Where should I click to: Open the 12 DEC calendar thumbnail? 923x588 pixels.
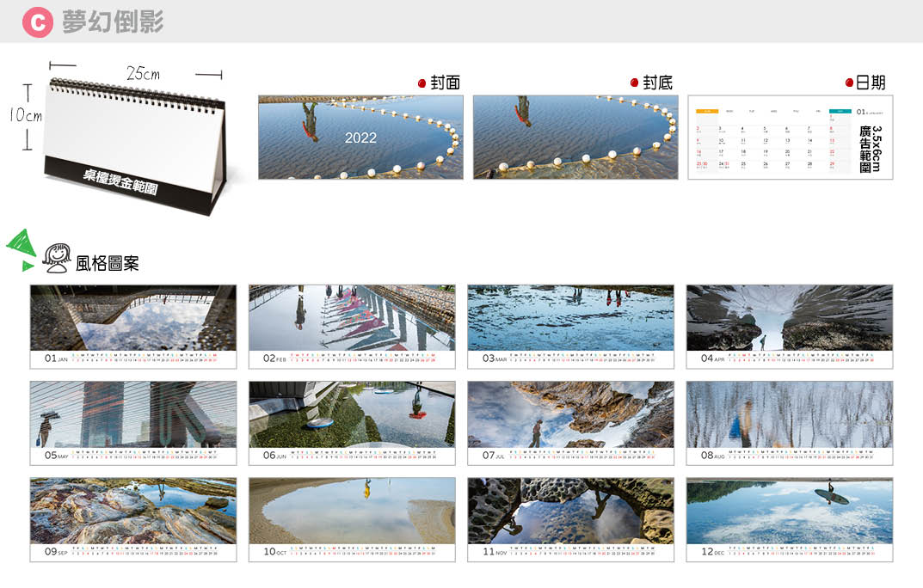789,519
